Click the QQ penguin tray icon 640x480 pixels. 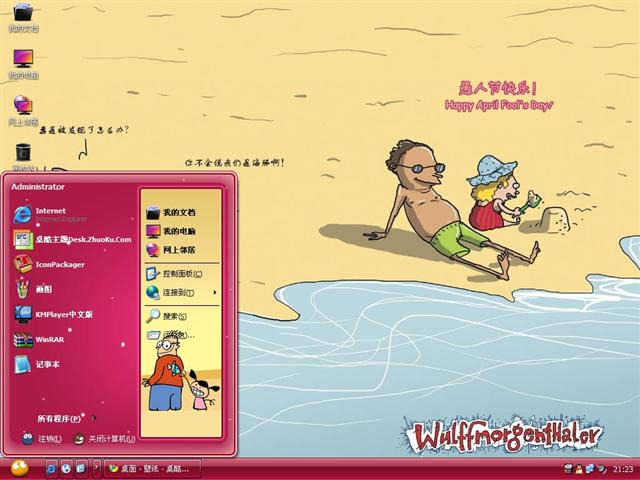[580, 469]
